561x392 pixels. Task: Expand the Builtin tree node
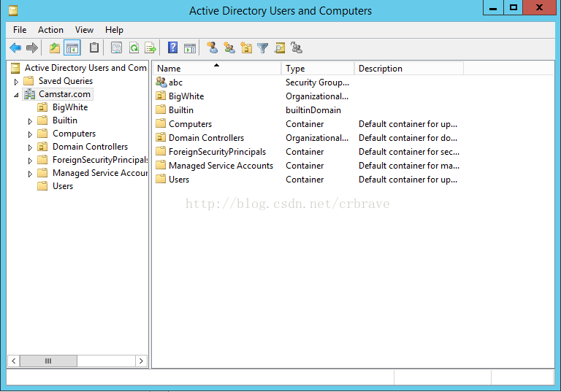coord(30,121)
